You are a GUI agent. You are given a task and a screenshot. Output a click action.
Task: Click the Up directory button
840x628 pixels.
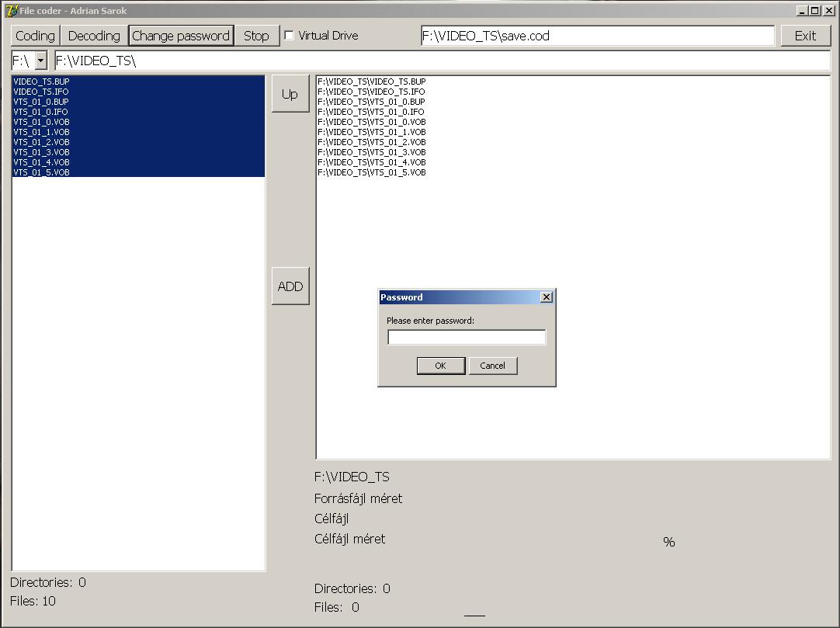point(290,94)
